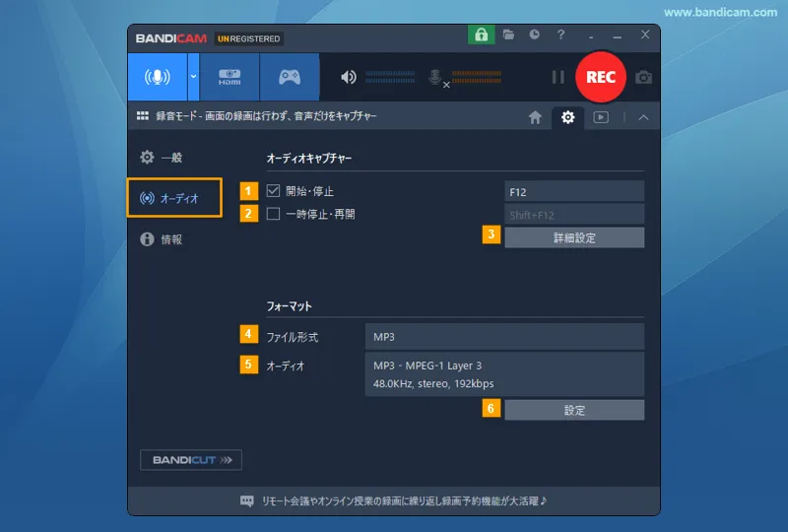This screenshot has width=788, height=532.
Task: Switch to game recording mode
Action: point(290,77)
